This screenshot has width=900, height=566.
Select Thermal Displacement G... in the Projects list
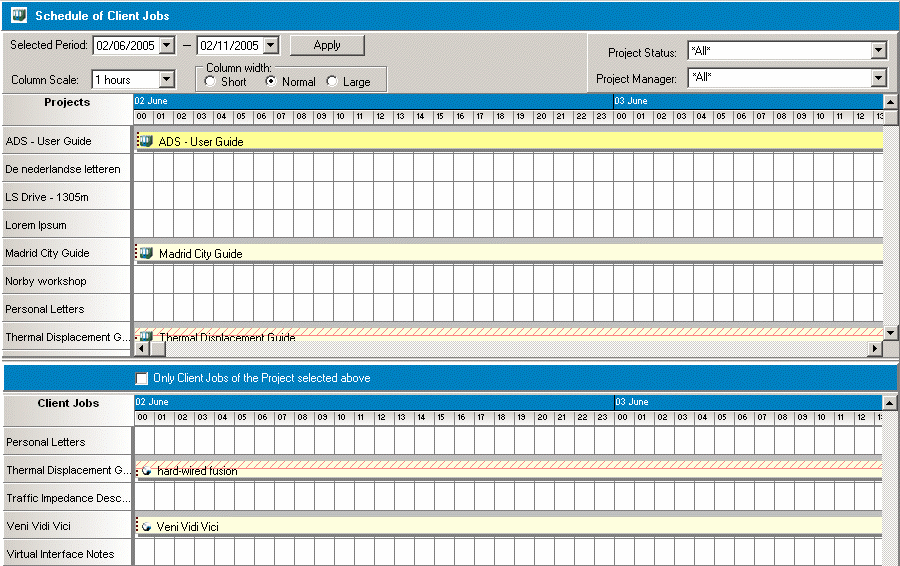67,336
